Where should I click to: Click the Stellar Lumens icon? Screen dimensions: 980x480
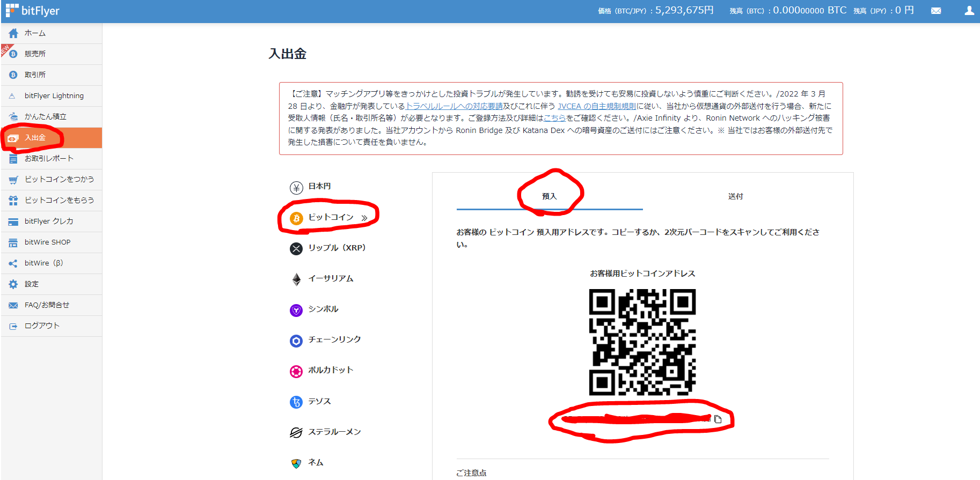pos(296,432)
